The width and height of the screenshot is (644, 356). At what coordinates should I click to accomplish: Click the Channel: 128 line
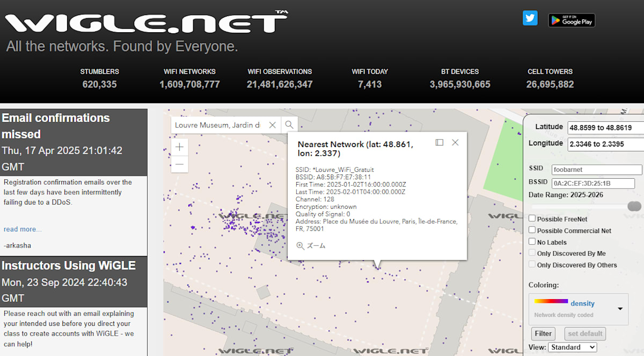point(314,199)
